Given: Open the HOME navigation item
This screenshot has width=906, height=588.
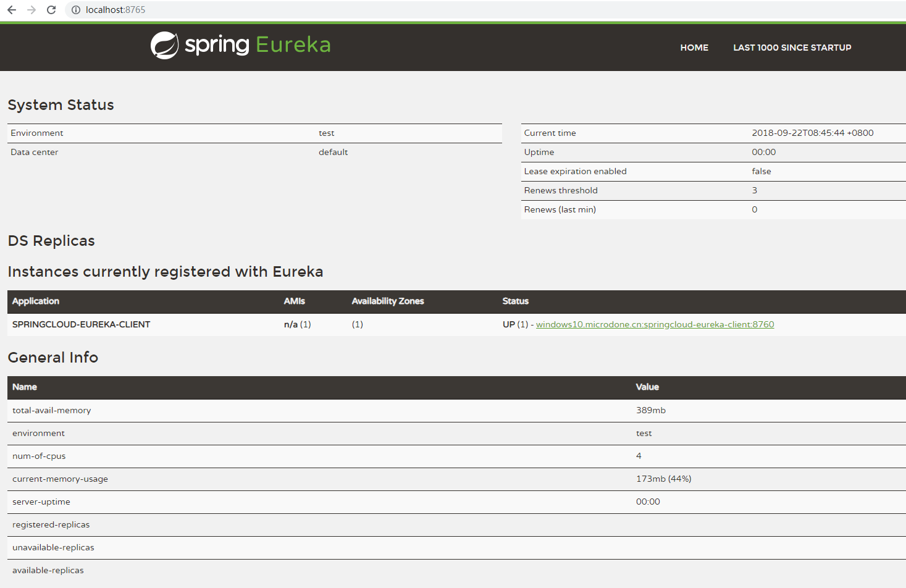Looking at the screenshot, I should click(694, 48).
